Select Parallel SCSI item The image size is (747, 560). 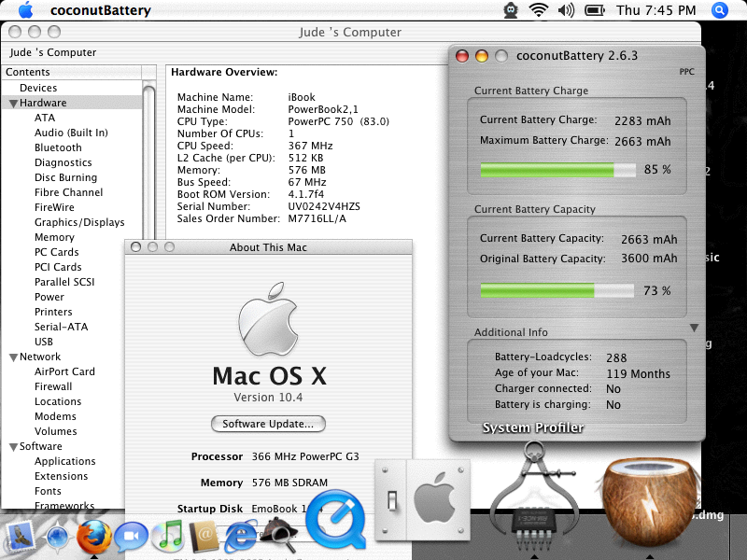click(64, 282)
